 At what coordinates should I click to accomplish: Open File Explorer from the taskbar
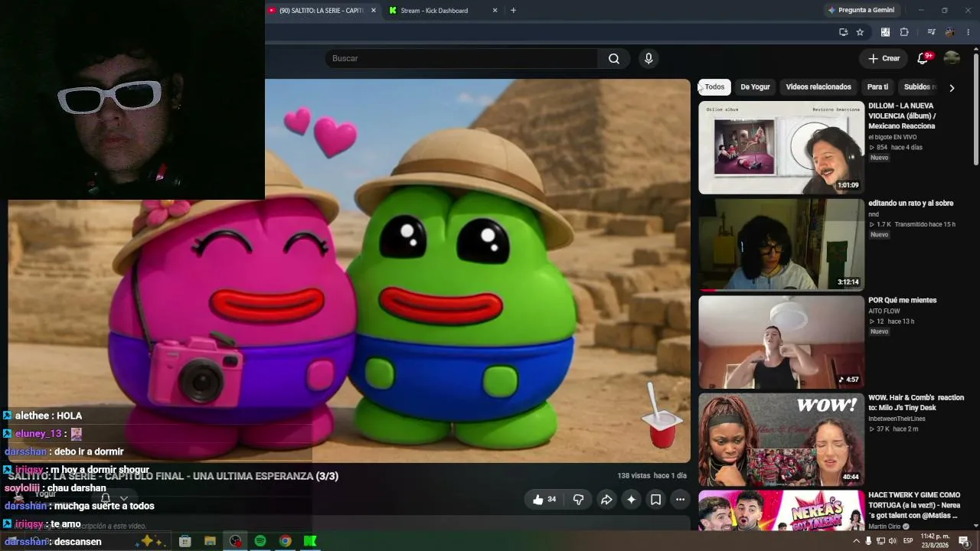pos(210,541)
